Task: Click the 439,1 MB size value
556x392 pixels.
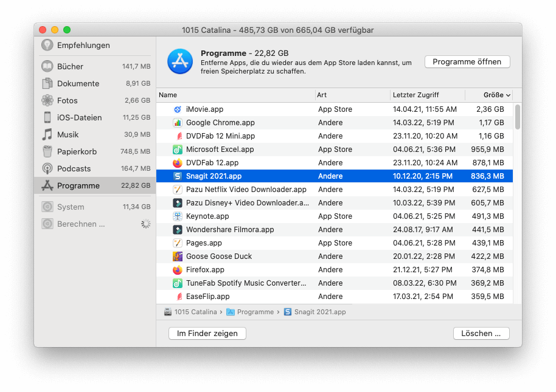Action: tap(488, 243)
